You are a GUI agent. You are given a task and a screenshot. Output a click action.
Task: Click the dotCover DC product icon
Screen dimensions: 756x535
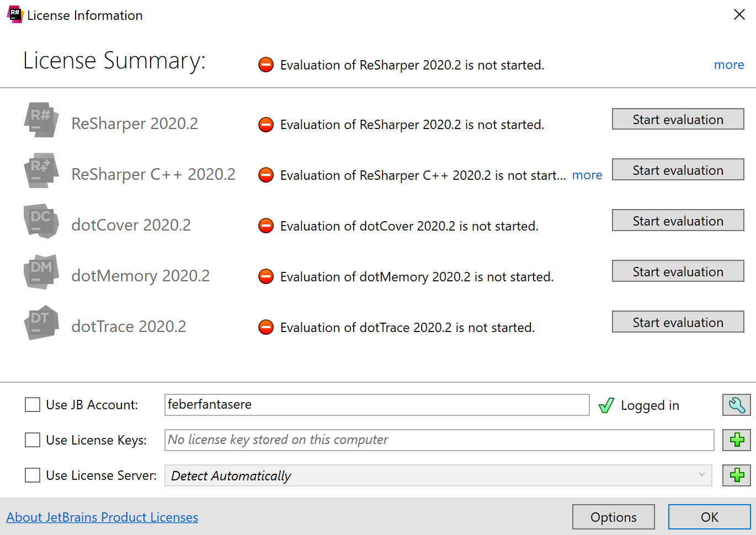41,221
